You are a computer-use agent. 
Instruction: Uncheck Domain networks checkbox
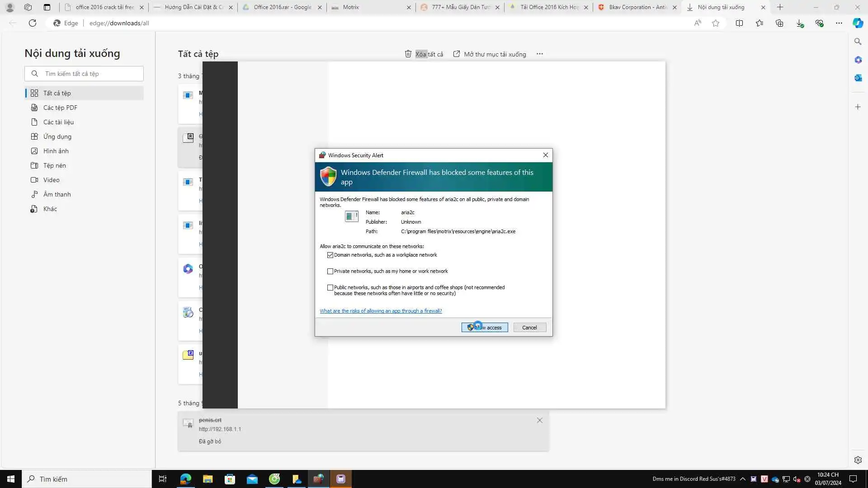[x=330, y=255]
